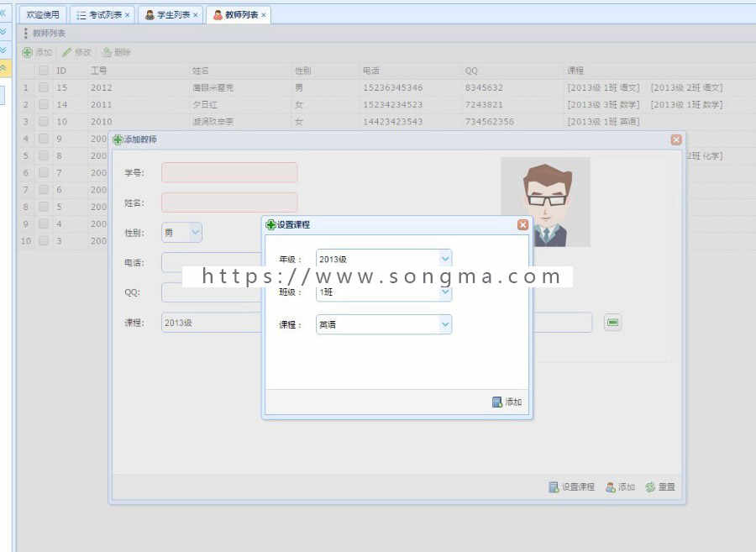
Task: Check the row with ID 10
Action: [x=44, y=121]
